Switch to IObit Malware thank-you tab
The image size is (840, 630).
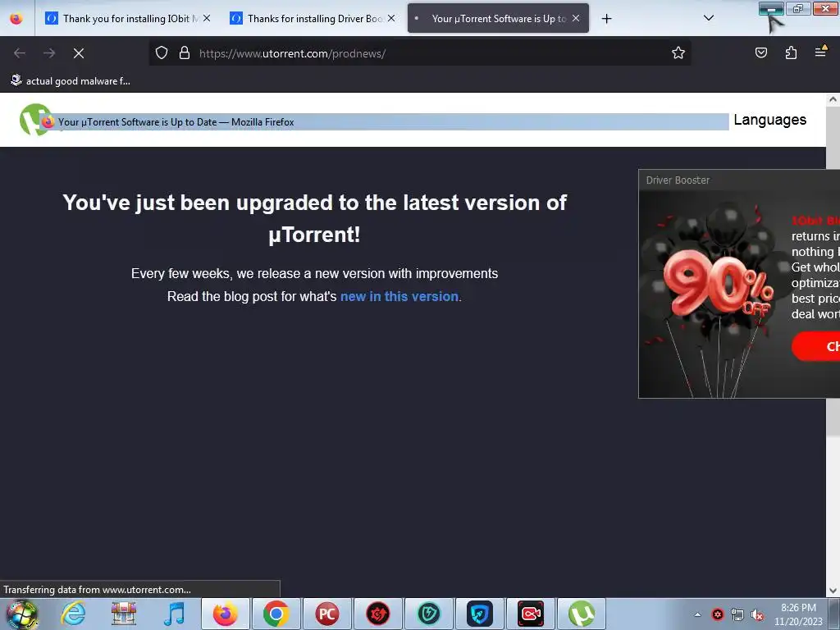coord(127,18)
